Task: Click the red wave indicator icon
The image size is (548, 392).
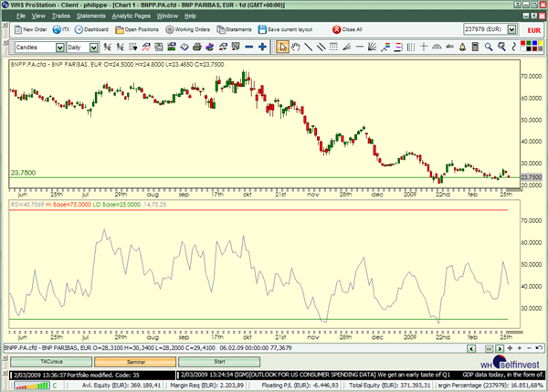Action: coord(146,47)
